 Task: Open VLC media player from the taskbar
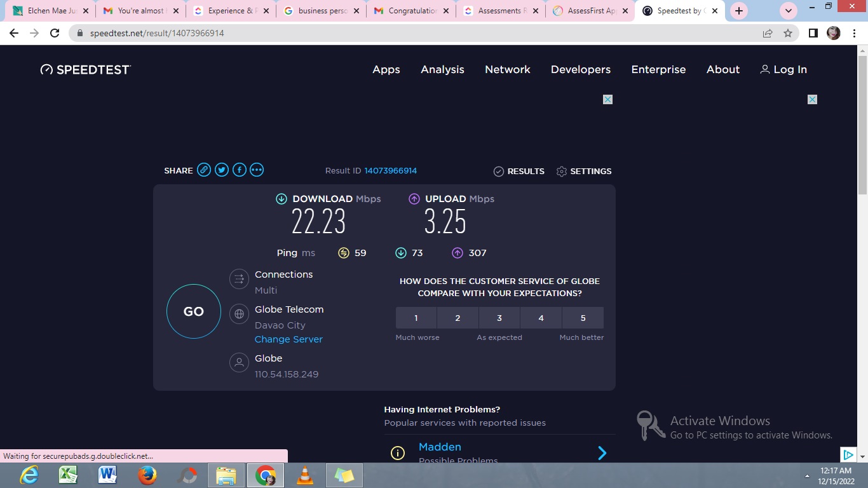(x=305, y=475)
